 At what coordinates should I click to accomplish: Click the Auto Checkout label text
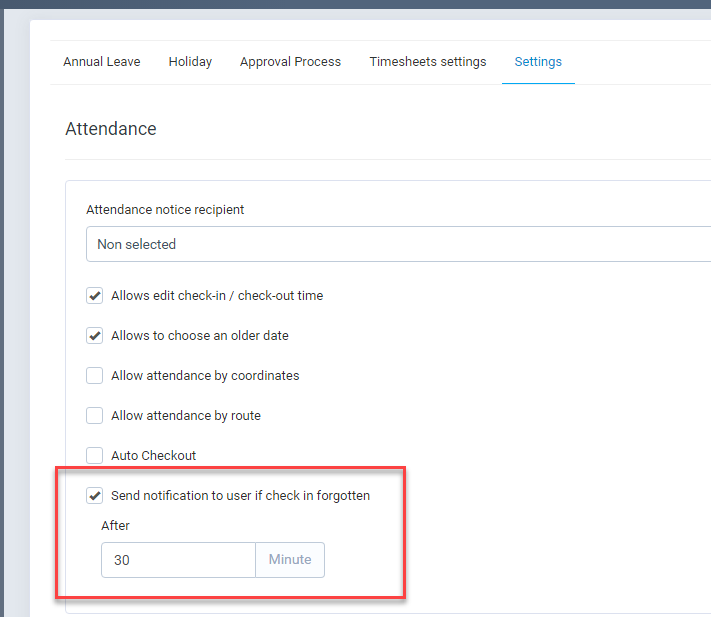coord(154,455)
